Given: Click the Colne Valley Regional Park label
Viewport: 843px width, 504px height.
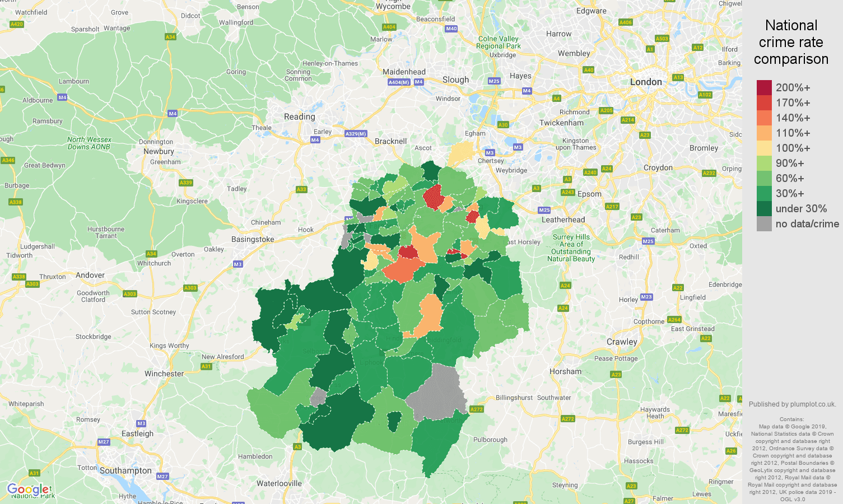Looking at the screenshot, I should (x=499, y=43).
